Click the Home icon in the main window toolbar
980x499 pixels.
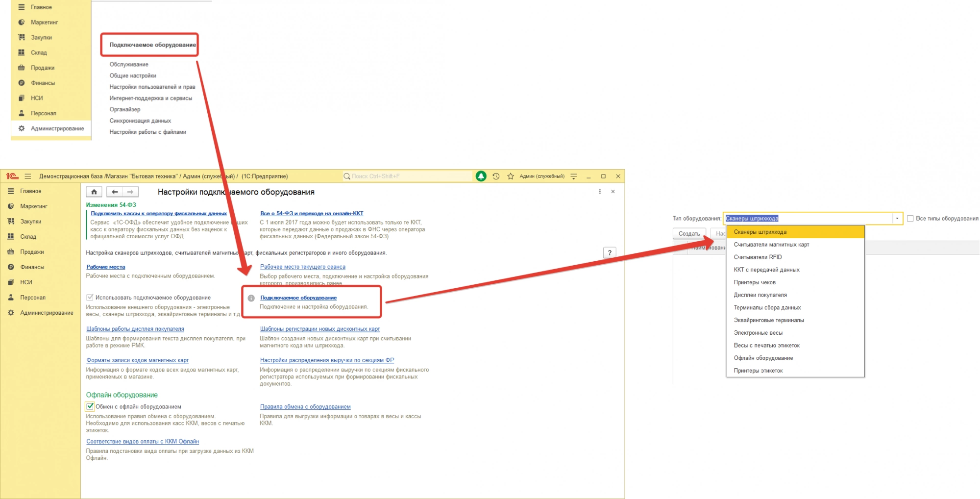(x=94, y=192)
